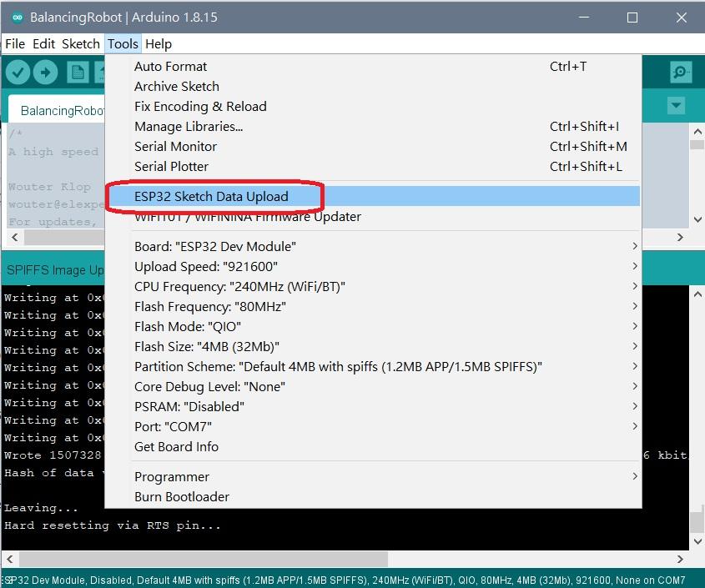
Task: Select Burn Bootloader
Action: [x=373, y=497]
